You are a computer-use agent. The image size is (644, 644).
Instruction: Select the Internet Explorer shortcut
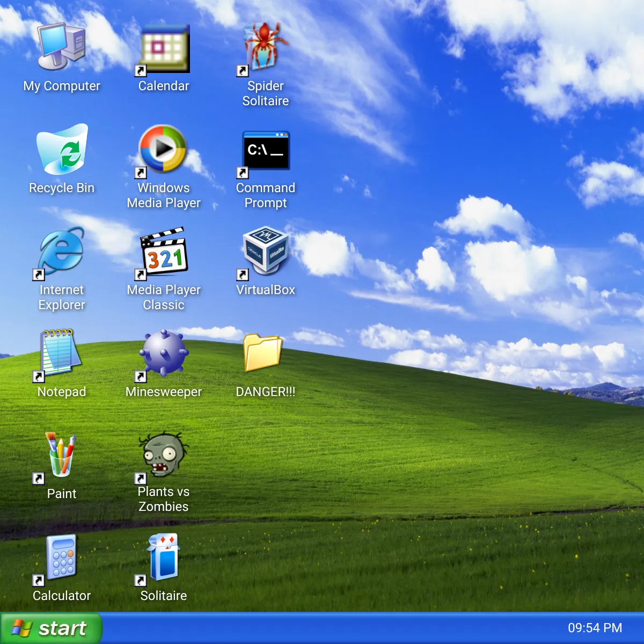click(x=61, y=251)
